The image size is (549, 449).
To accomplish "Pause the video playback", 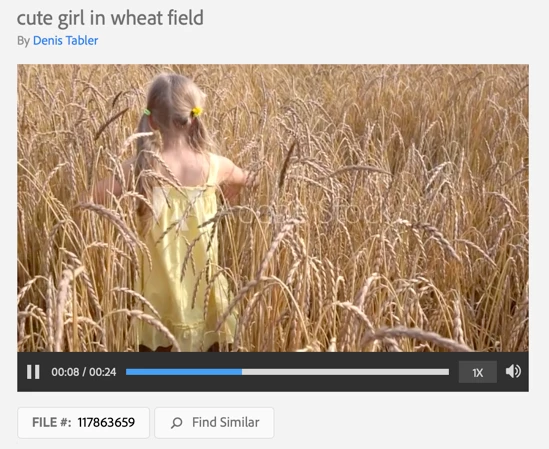I will click(33, 372).
